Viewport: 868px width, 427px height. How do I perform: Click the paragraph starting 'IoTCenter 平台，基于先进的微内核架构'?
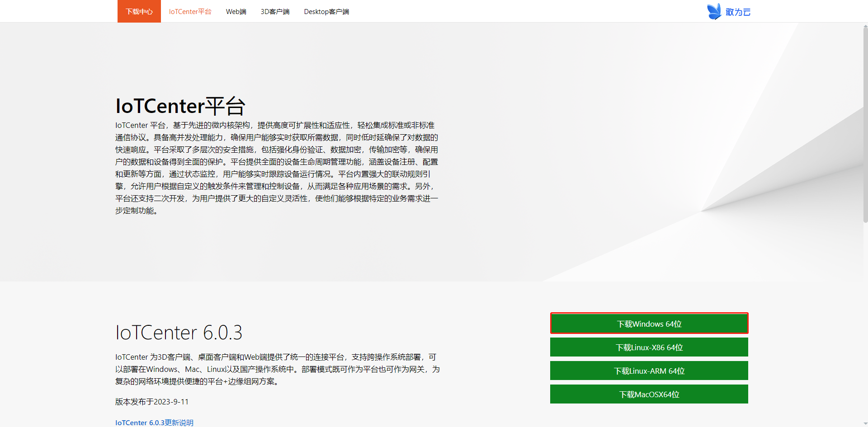click(277, 168)
